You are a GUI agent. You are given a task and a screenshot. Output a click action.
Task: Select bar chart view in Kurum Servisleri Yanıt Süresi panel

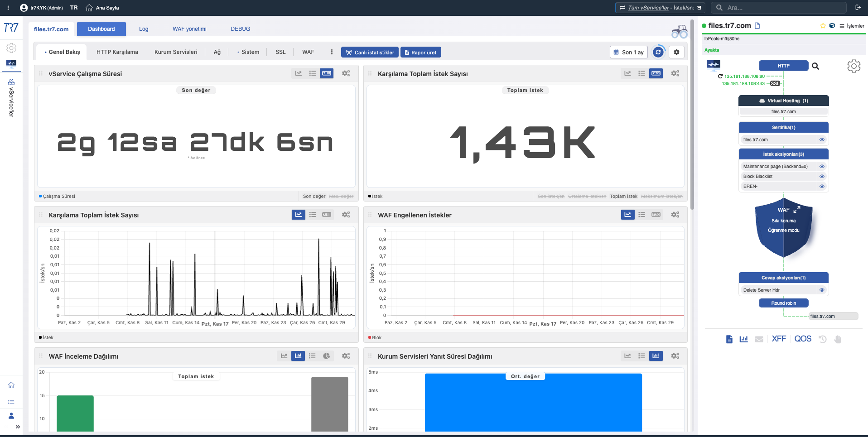click(x=656, y=356)
